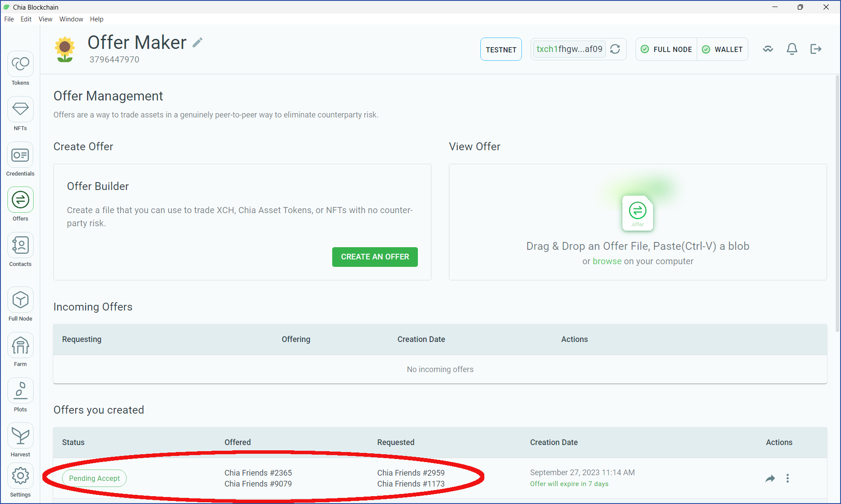Open the WalletConnect icon in header
This screenshot has height=504, width=841.
pyautogui.click(x=768, y=49)
